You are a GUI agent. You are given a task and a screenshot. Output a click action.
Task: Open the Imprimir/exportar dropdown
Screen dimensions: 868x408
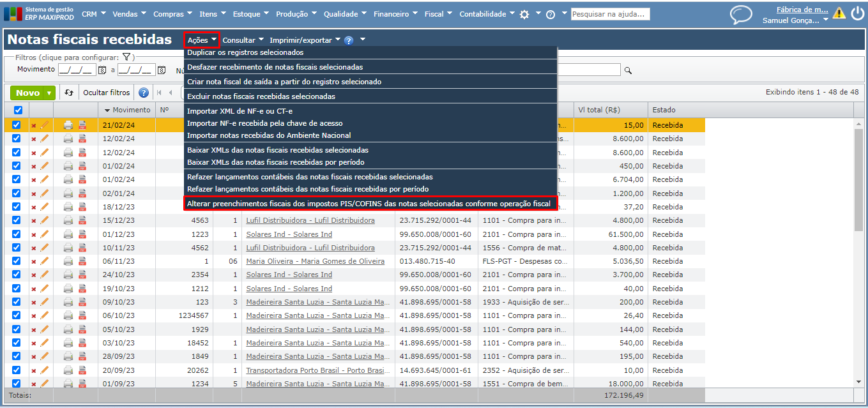coord(305,40)
